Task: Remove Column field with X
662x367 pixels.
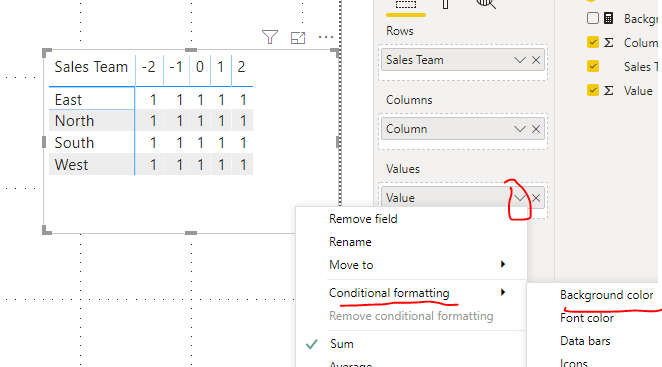Action: click(x=536, y=129)
